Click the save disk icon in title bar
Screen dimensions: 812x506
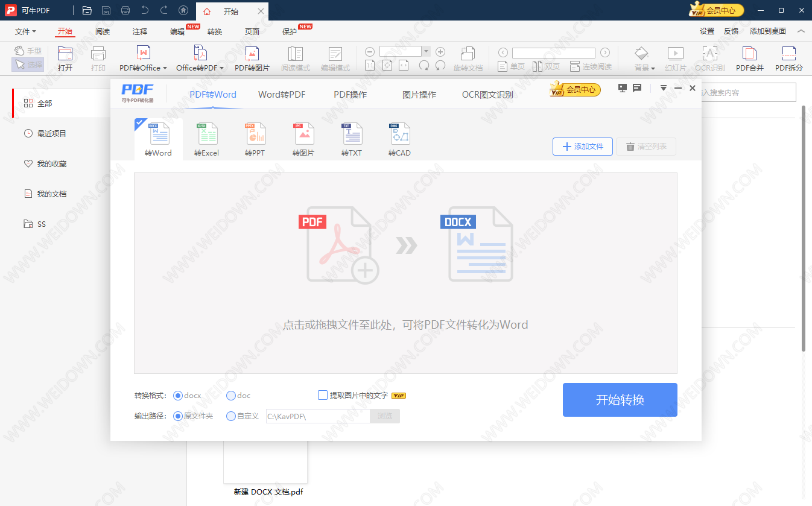point(106,10)
